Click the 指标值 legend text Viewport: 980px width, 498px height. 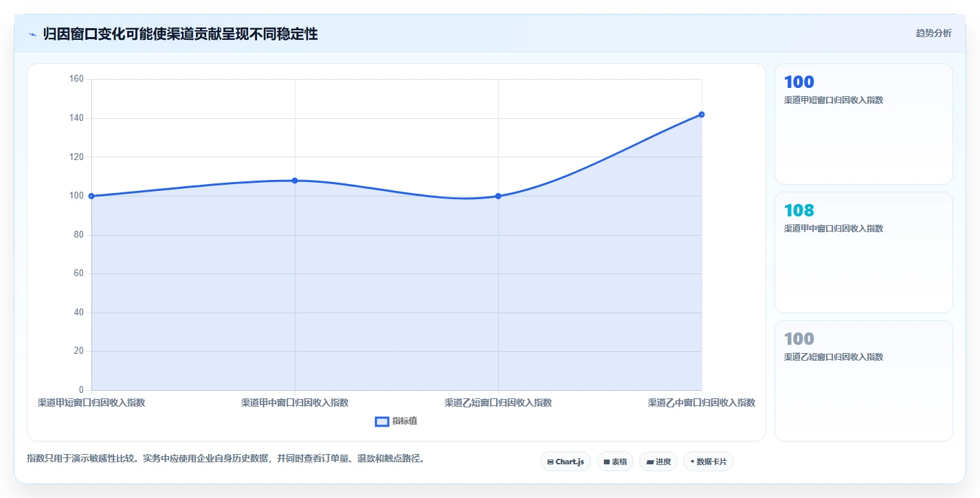[405, 421]
